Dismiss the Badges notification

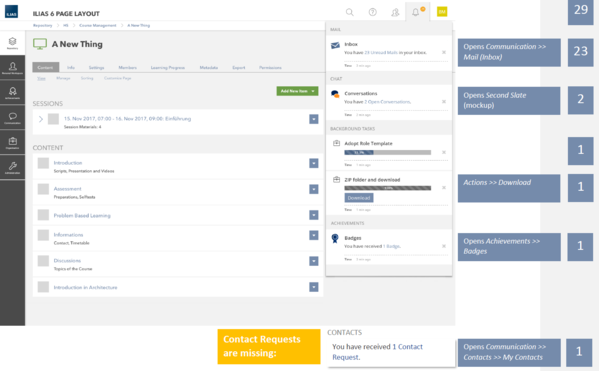(x=444, y=246)
